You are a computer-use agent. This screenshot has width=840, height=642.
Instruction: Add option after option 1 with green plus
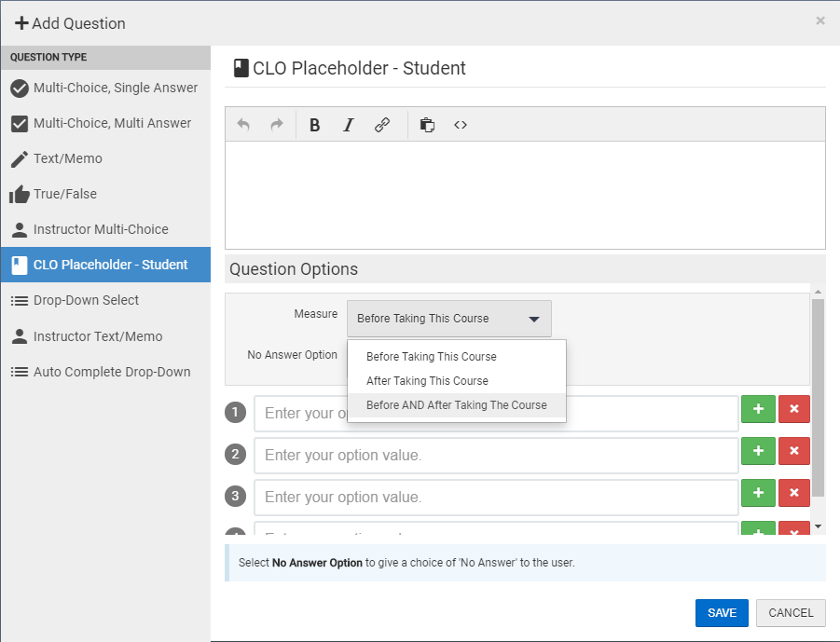[758, 409]
